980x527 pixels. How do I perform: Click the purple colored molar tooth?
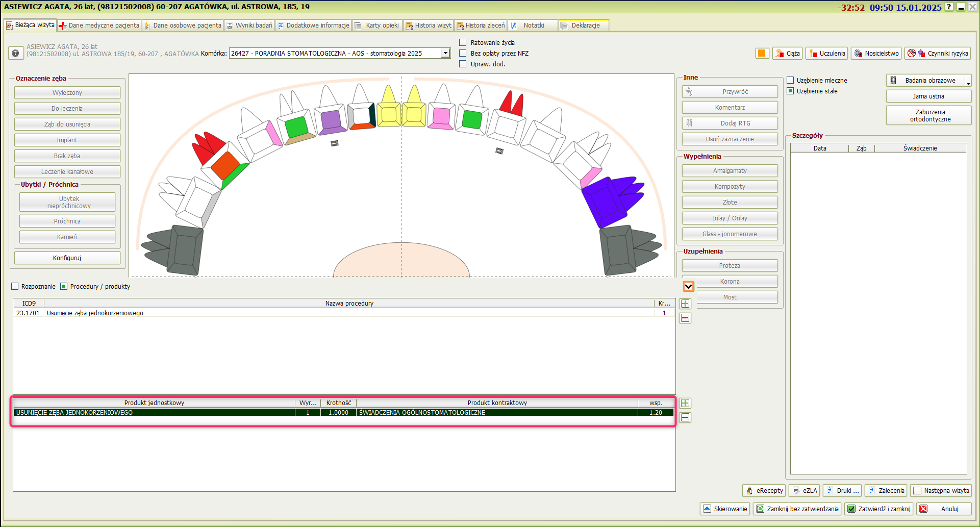(606, 202)
